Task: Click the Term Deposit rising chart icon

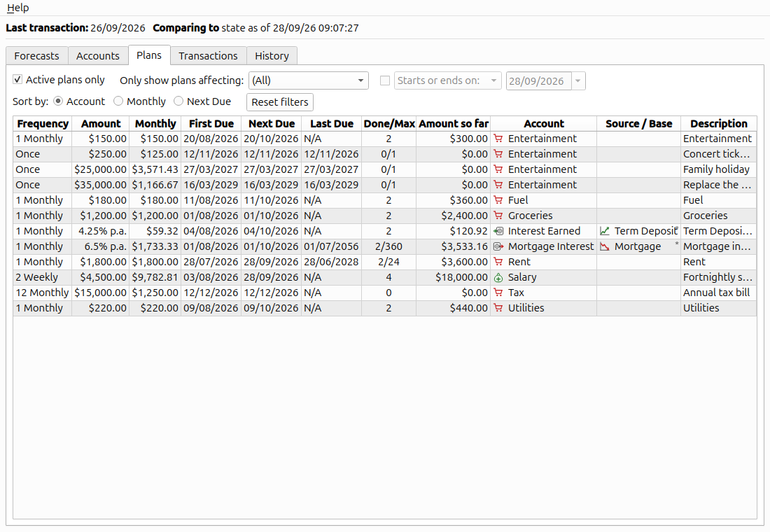Action: pos(605,231)
